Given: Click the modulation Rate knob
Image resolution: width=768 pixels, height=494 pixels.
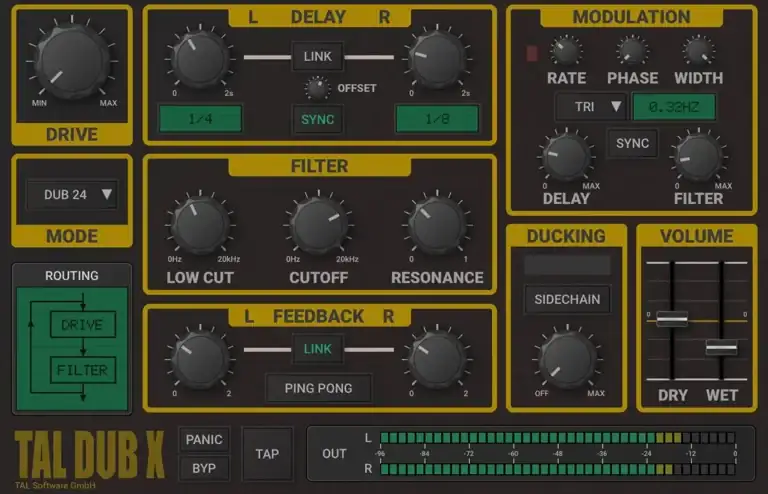Looking at the screenshot, I should pyautogui.click(x=566, y=52).
